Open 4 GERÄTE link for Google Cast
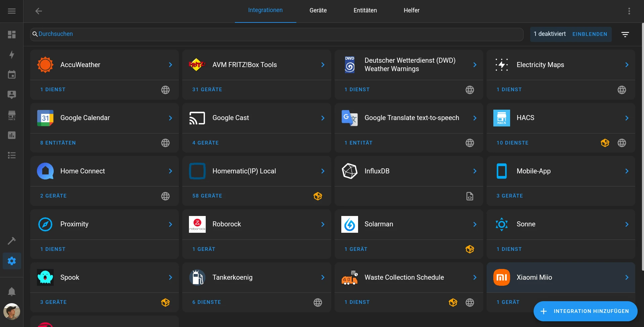Screen dimensions: 644x327 205,143
